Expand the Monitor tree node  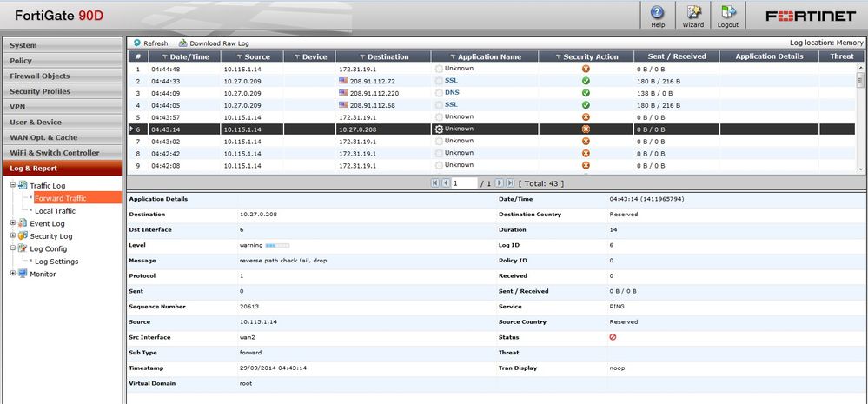[x=13, y=273]
